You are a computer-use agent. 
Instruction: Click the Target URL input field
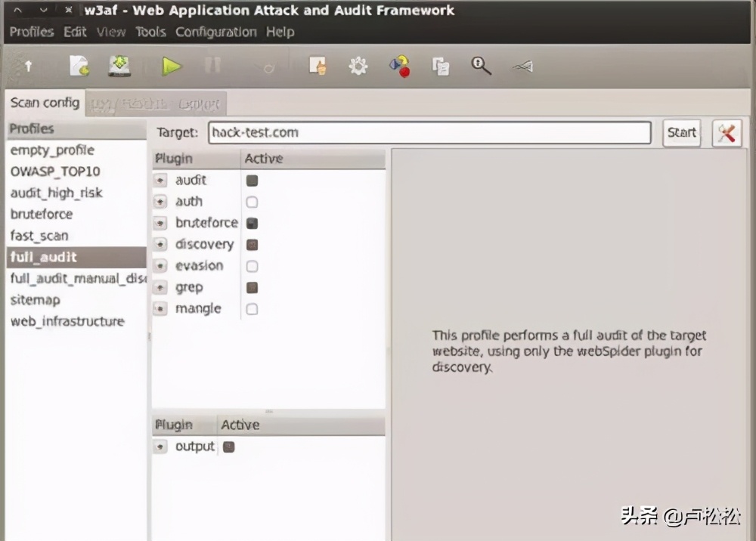(429, 133)
